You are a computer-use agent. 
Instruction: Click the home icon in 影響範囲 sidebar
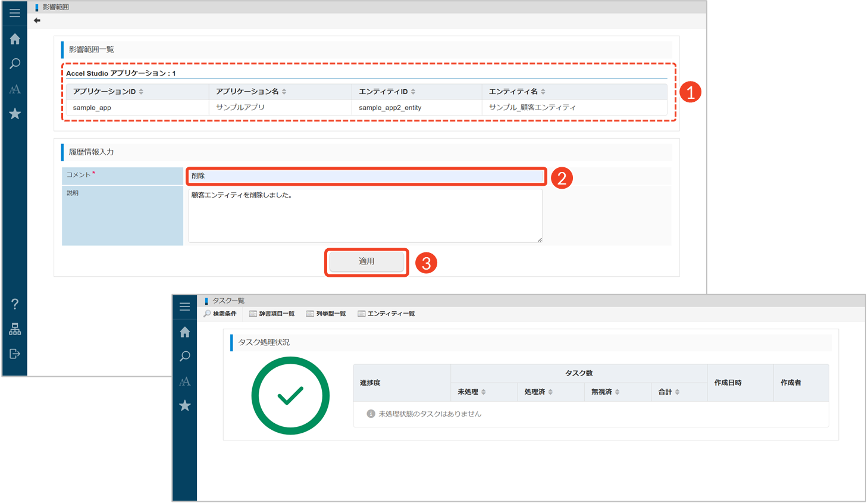(x=15, y=39)
